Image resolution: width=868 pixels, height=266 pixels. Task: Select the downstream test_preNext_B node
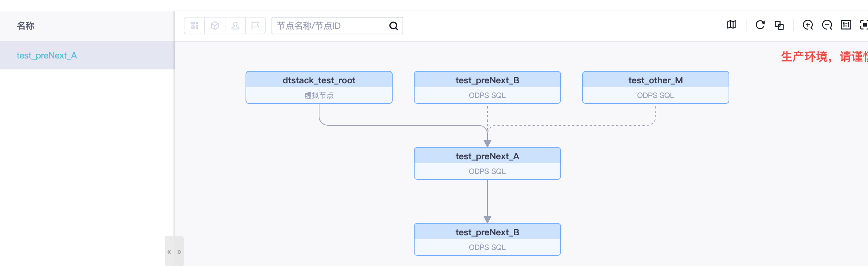[487, 239]
